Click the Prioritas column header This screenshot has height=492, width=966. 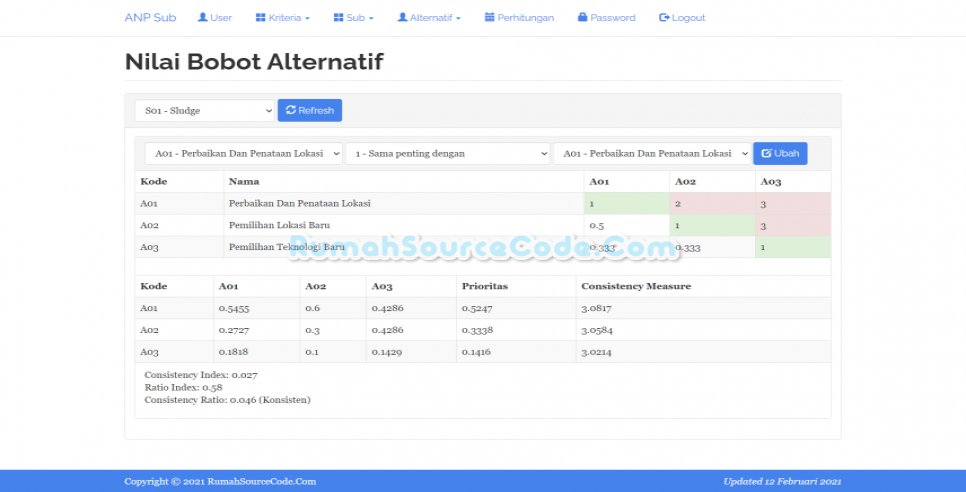coord(516,286)
